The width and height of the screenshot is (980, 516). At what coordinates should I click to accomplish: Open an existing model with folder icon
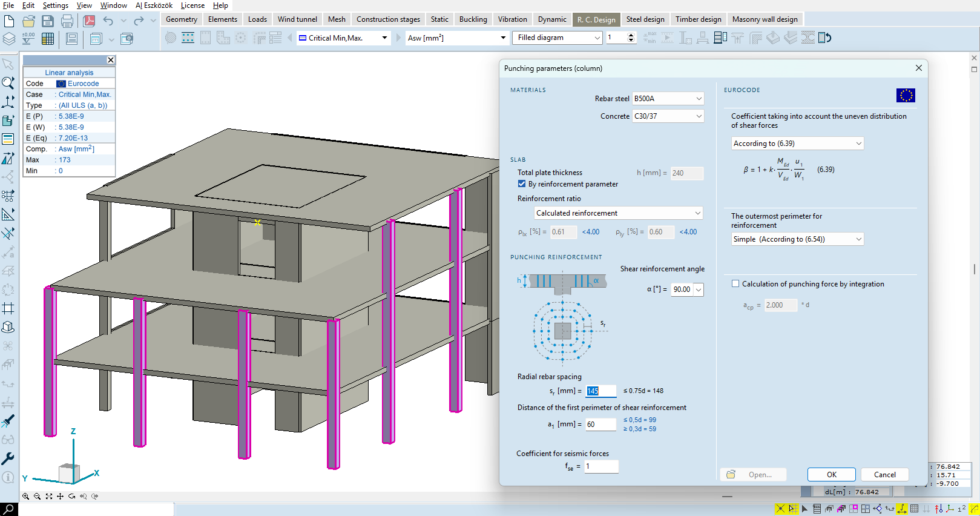click(28, 21)
